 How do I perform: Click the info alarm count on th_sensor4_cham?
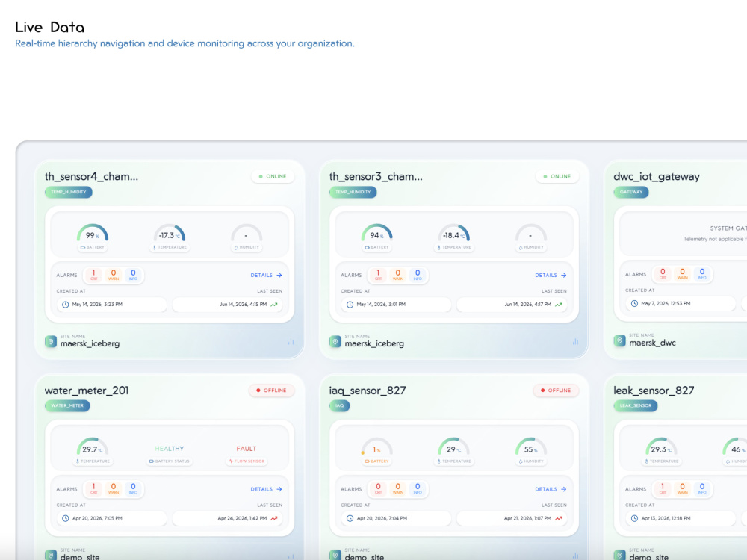click(133, 276)
